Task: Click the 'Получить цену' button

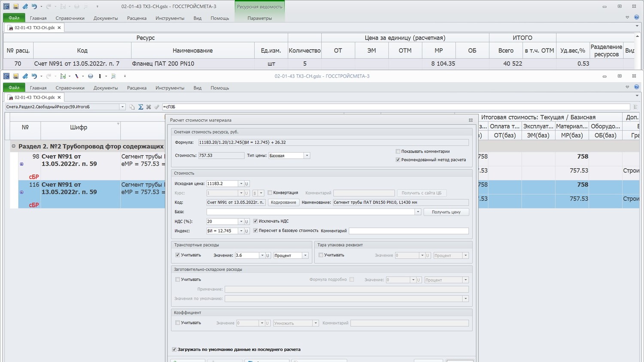Action: [446, 212]
